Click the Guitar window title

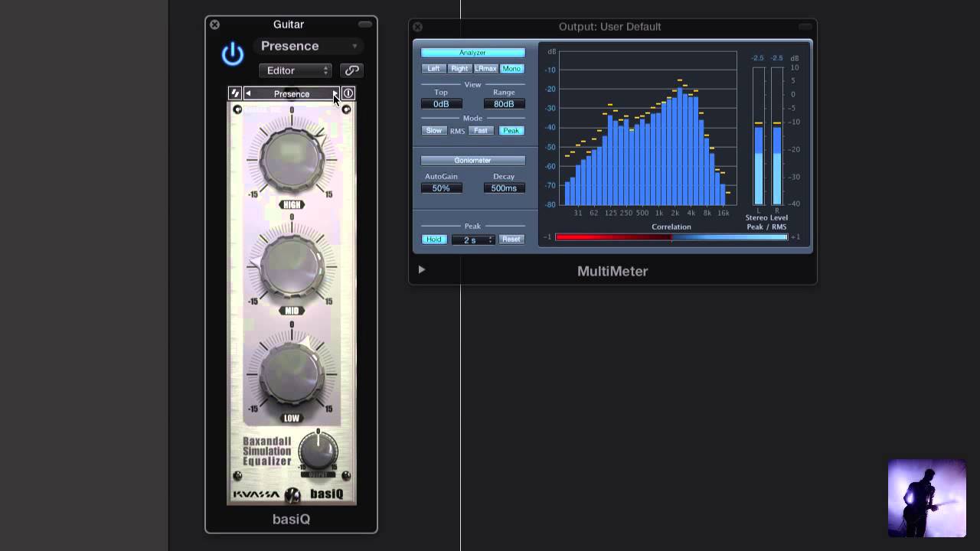pyautogui.click(x=289, y=24)
